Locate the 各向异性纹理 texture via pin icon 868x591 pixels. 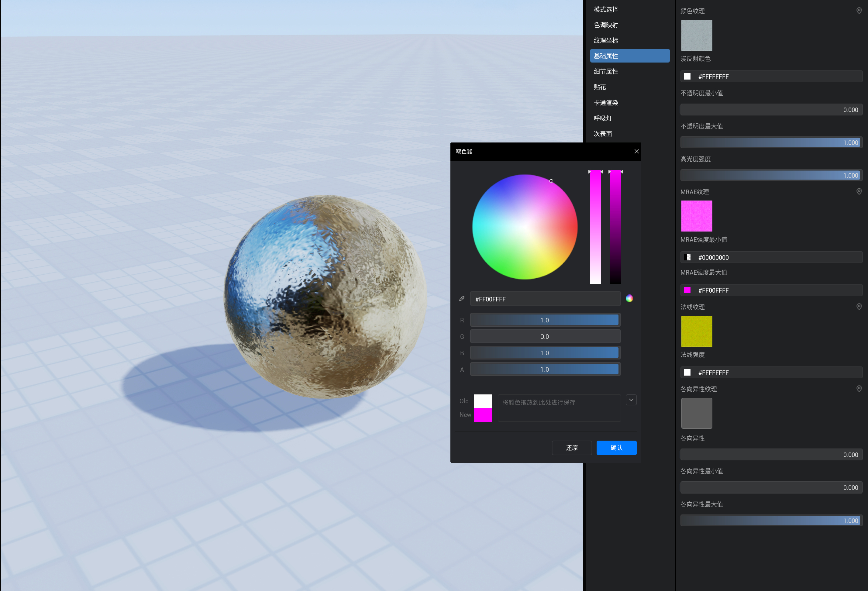859,389
